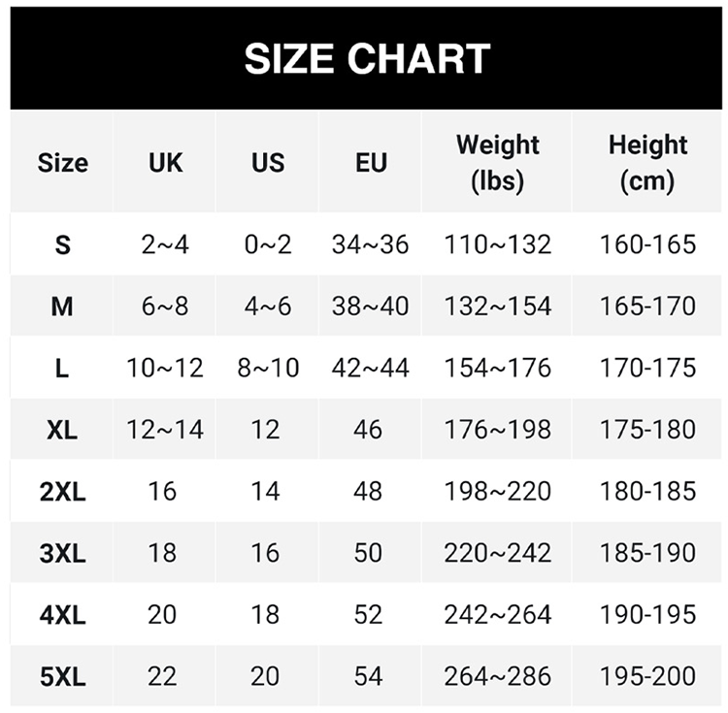This screenshot has height=713, width=728.
Task: Click the 5XL size row label
Action: point(62,676)
